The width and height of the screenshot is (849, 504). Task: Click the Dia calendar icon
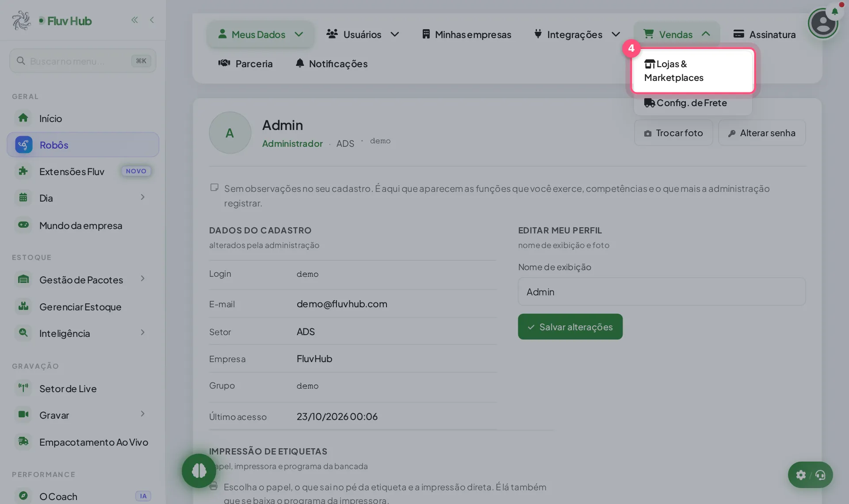[23, 198]
